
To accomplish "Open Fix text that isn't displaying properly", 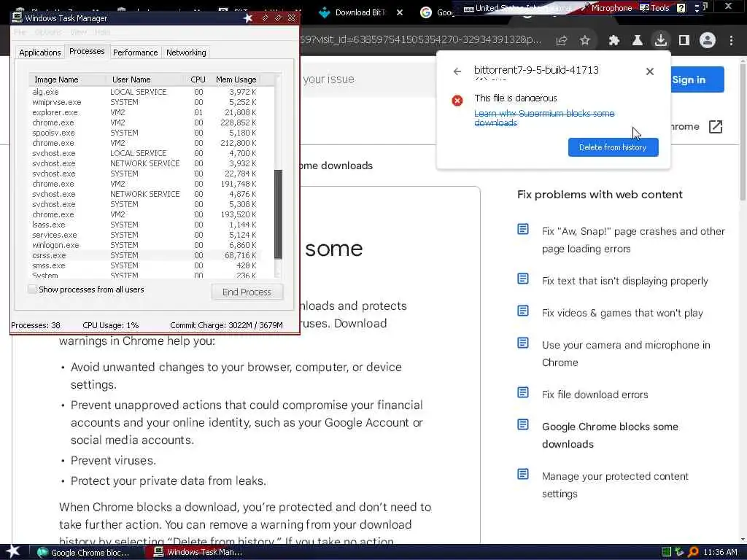I will (624, 281).
